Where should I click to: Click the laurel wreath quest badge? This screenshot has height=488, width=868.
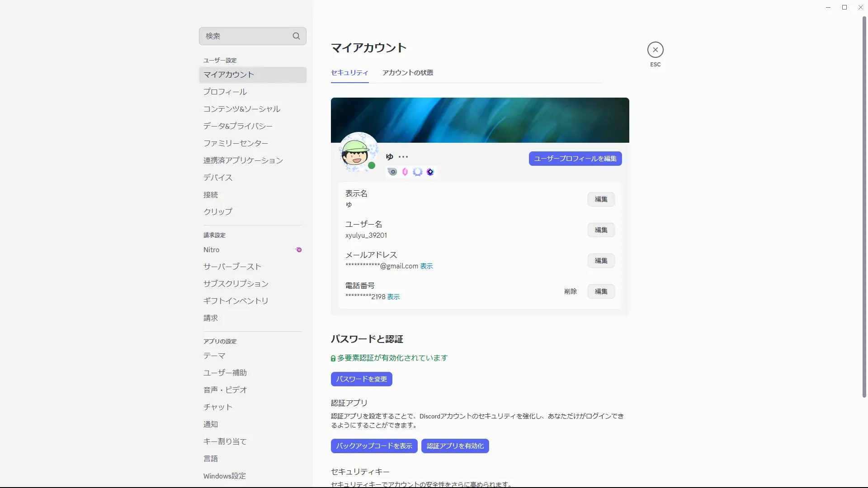pyautogui.click(x=417, y=172)
